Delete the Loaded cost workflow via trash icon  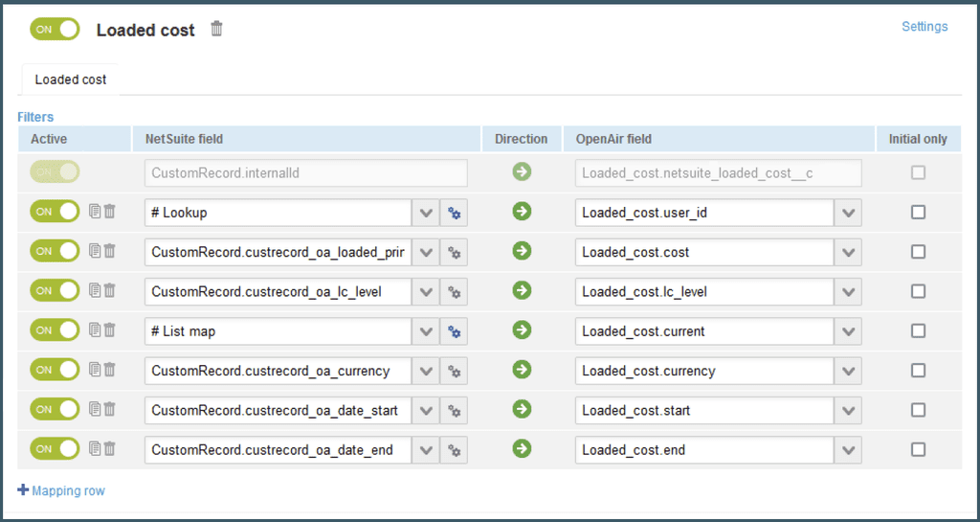click(x=216, y=29)
